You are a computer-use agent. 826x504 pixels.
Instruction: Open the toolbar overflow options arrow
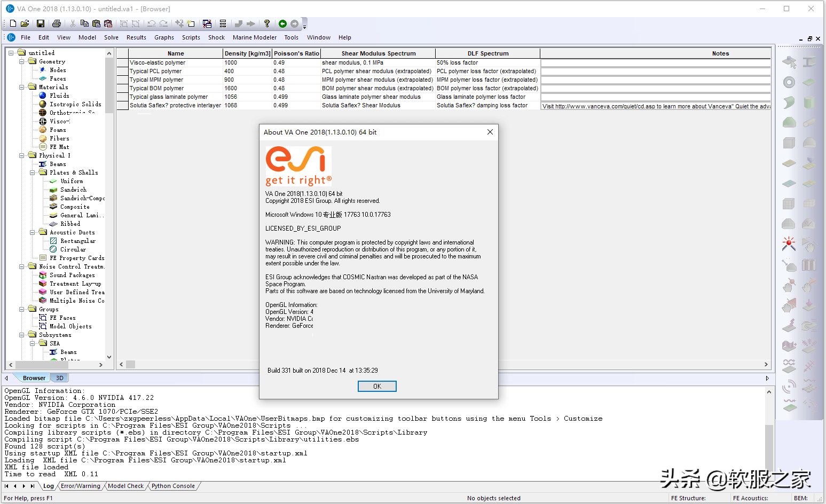click(305, 26)
